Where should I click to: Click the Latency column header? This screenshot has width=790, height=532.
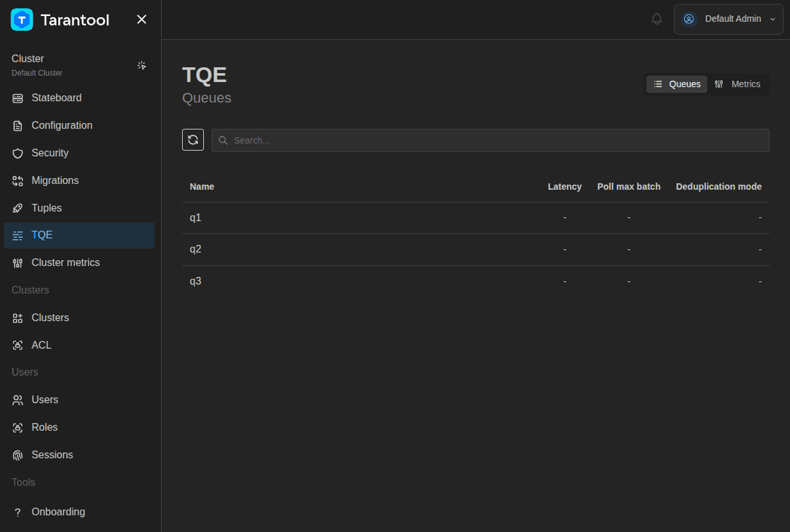click(564, 187)
